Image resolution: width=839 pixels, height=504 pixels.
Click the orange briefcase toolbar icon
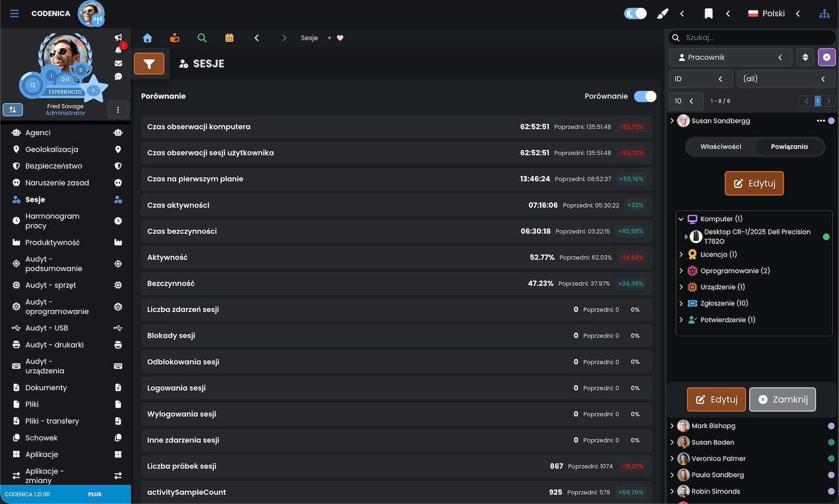(175, 38)
